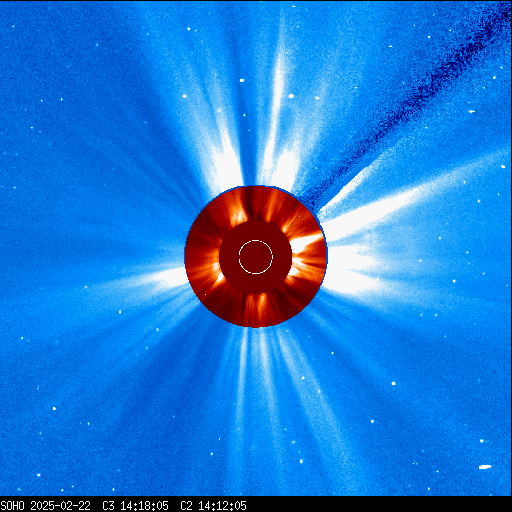Click the SOHO label in the caption bar
Viewport: 512px width, 512px height.
pos(13,506)
